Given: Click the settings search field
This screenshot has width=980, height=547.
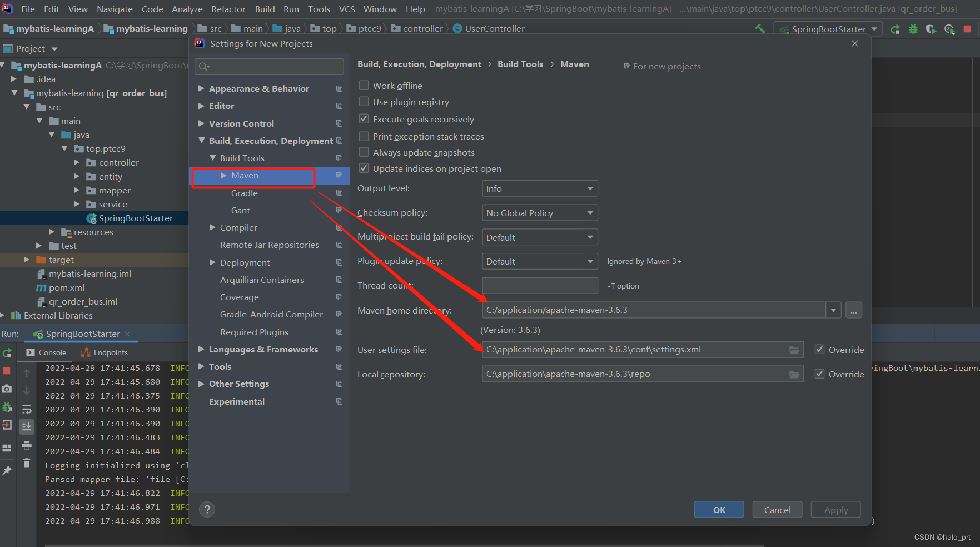Looking at the screenshot, I should tap(269, 67).
